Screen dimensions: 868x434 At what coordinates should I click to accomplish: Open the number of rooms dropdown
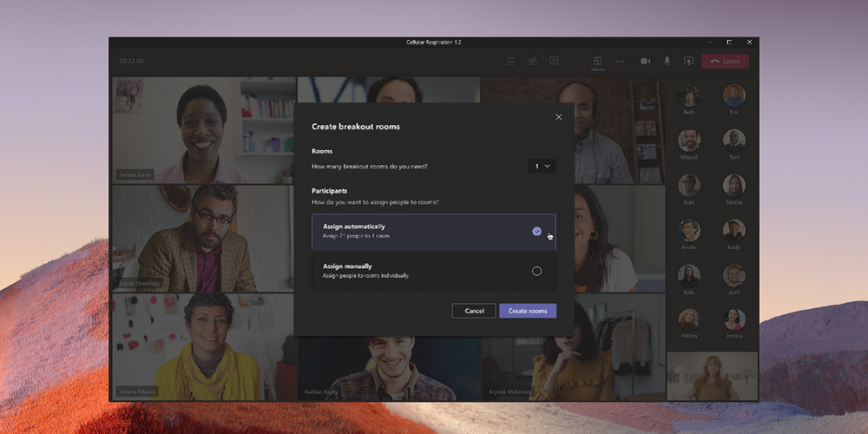[x=542, y=166]
